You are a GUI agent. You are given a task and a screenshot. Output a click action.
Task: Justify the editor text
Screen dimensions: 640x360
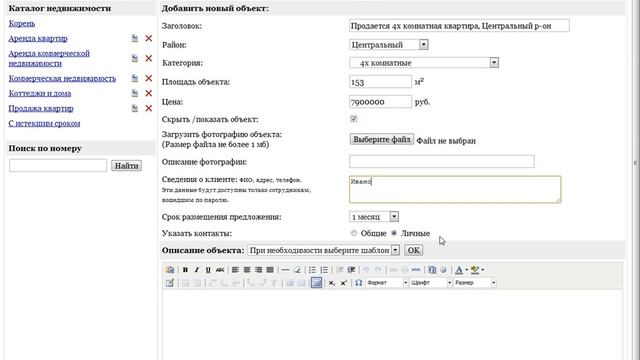270,270
